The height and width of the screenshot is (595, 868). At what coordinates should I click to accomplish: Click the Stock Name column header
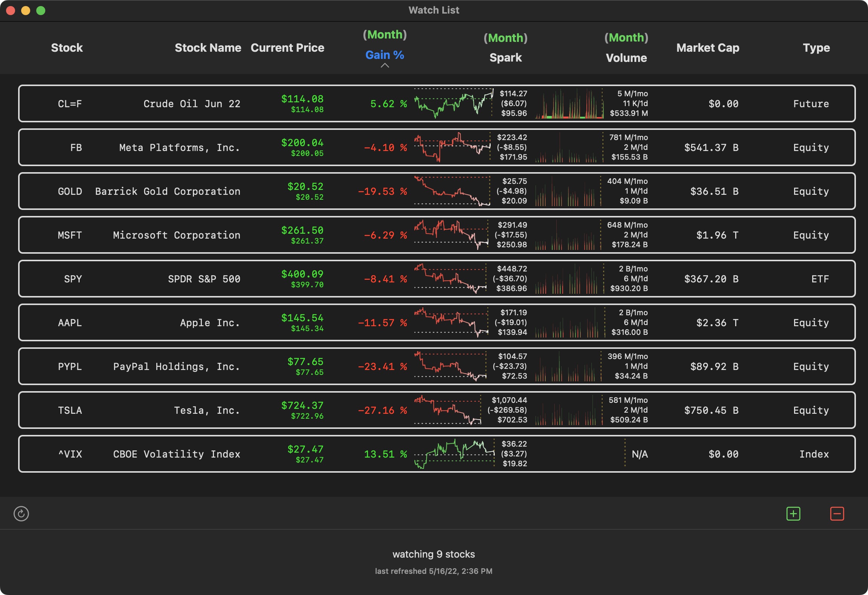tap(208, 48)
